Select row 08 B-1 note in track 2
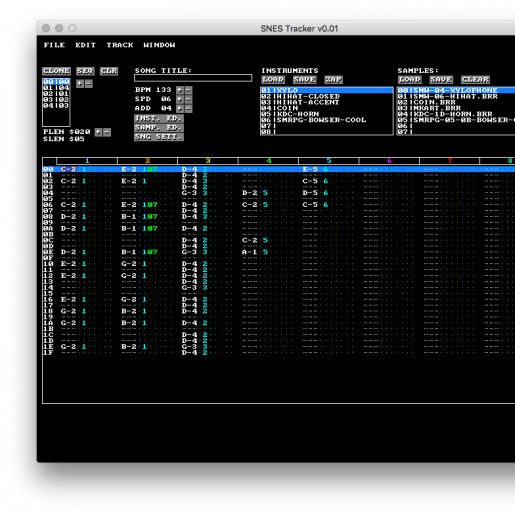 coord(129,217)
